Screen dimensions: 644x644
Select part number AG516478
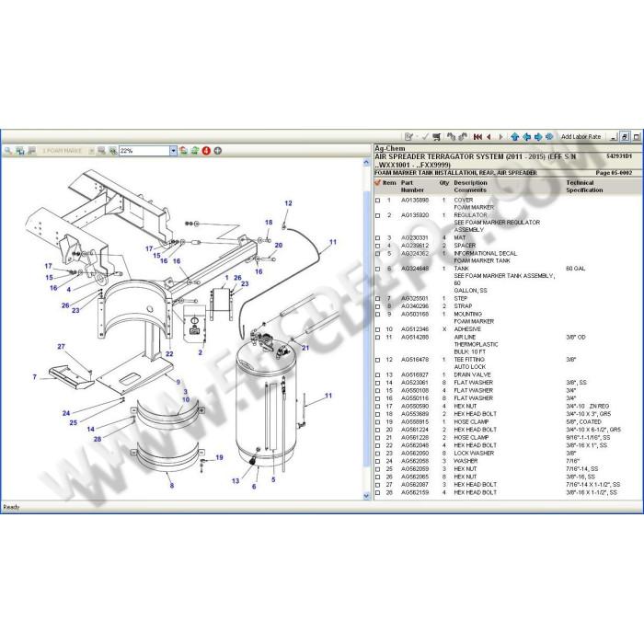[415, 360]
